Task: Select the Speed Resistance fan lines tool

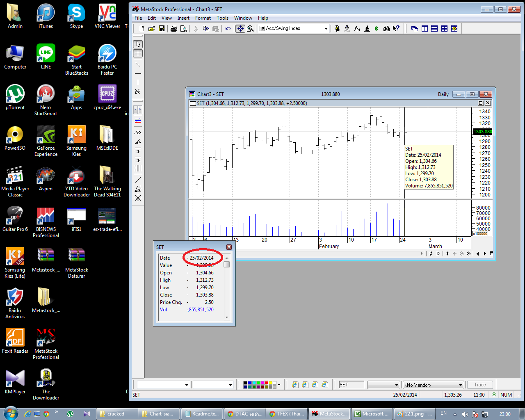Action: (x=138, y=189)
